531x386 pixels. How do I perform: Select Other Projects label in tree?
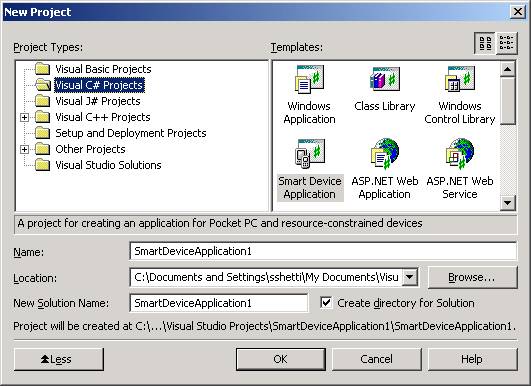(x=90, y=149)
